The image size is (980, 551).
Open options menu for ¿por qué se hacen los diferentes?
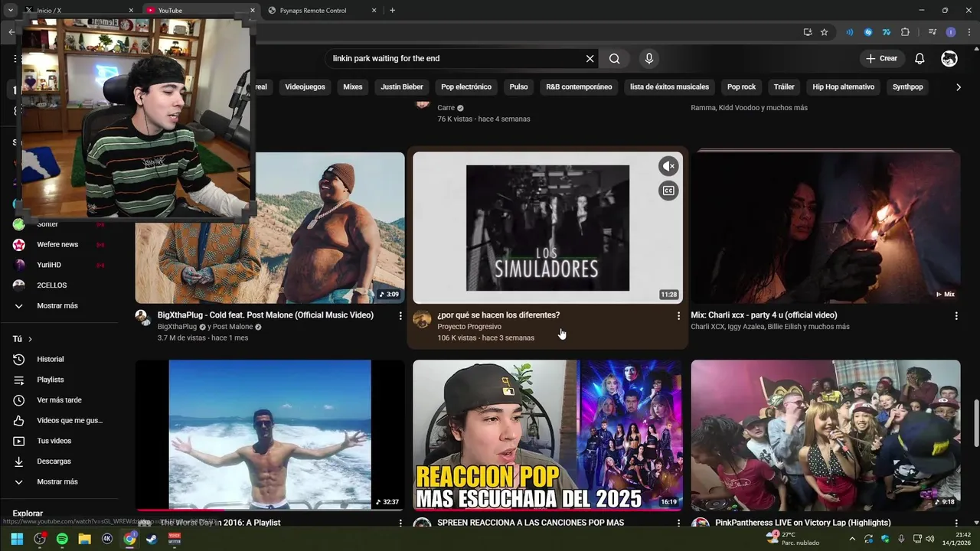click(678, 315)
